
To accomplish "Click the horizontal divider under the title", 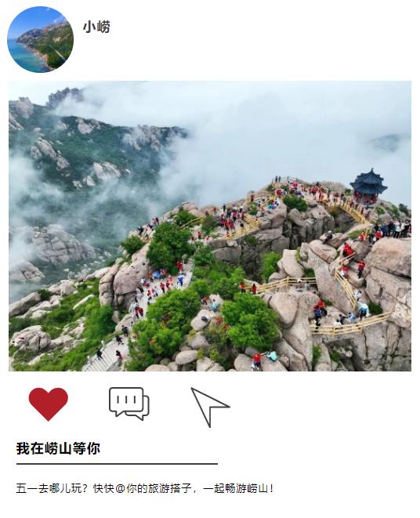I will point(117,464).
